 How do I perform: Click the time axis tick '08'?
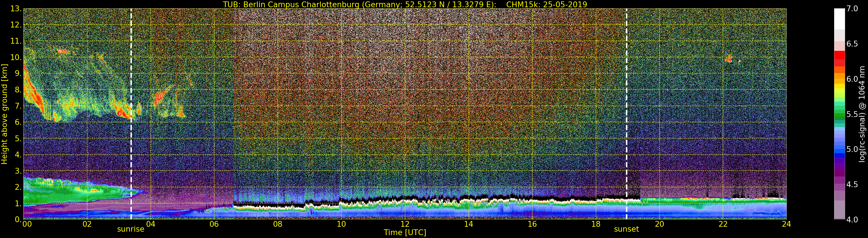pos(278,224)
